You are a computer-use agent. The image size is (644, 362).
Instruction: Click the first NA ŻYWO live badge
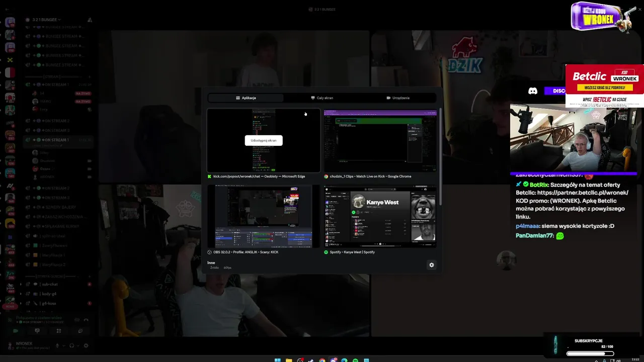[83, 94]
